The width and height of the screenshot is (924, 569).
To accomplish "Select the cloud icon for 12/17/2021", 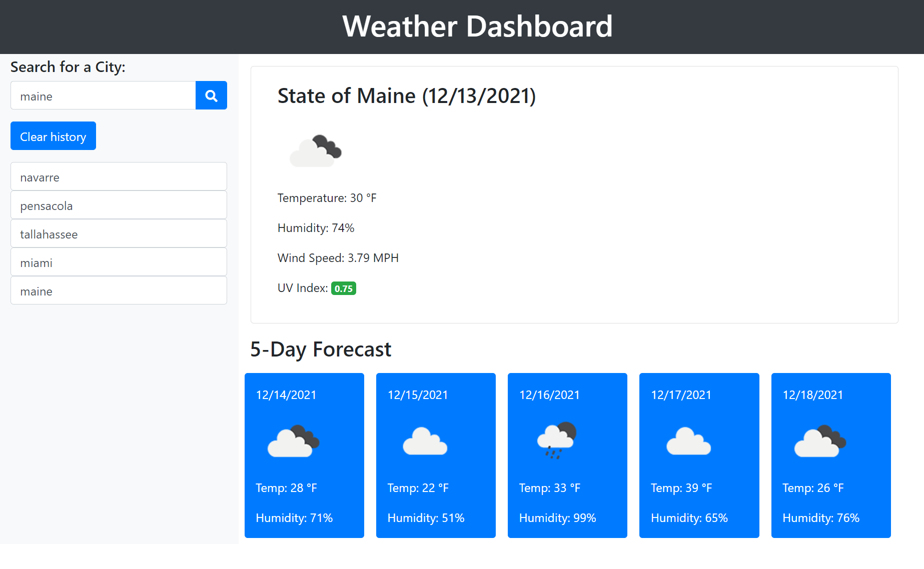I will 688,441.
